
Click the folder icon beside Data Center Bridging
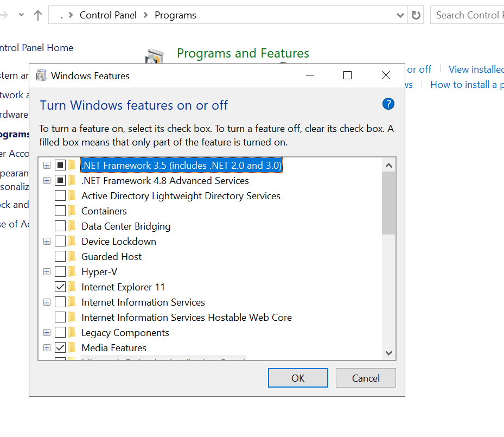point(72,226)
